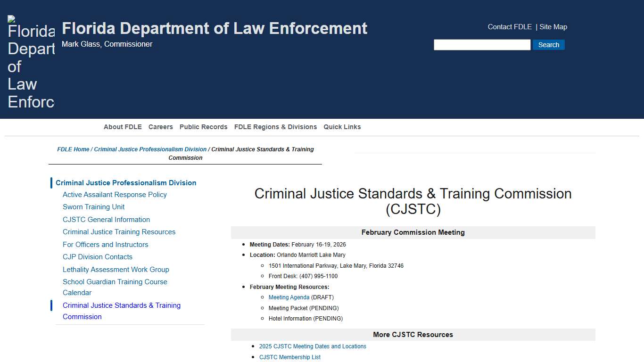Open the Public Records menu
Screen dimensions: 644x362
[203, 127]
